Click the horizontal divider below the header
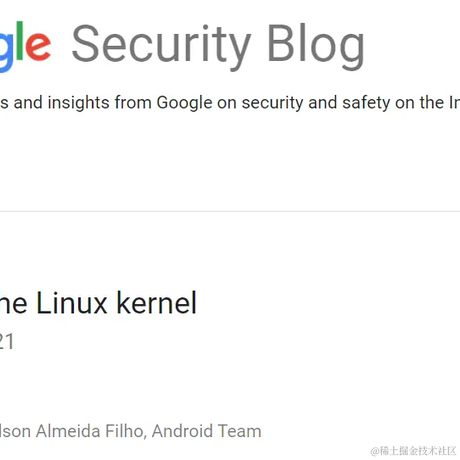This screenshot has height=460, width=460. point(230,211)
